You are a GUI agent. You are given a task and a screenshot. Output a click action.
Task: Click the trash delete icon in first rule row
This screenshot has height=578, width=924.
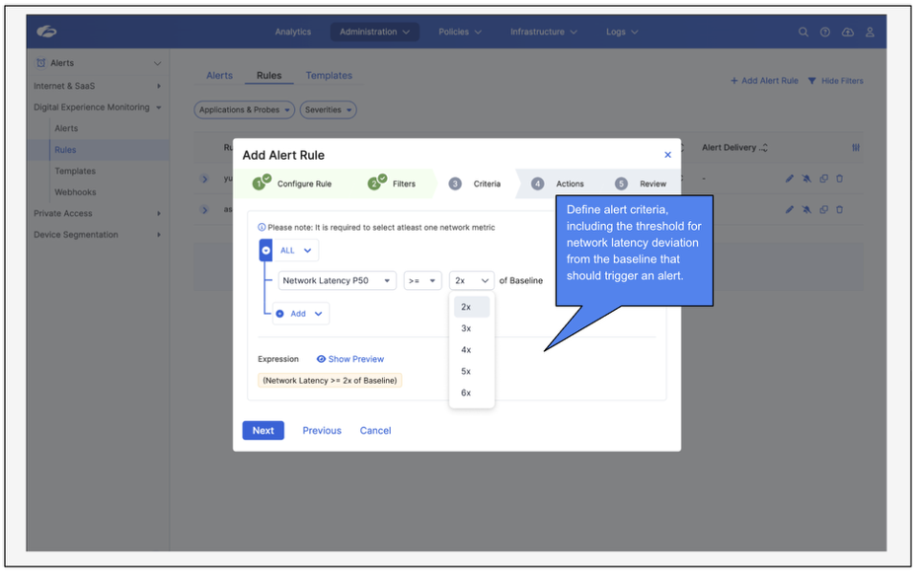point(840,179)
